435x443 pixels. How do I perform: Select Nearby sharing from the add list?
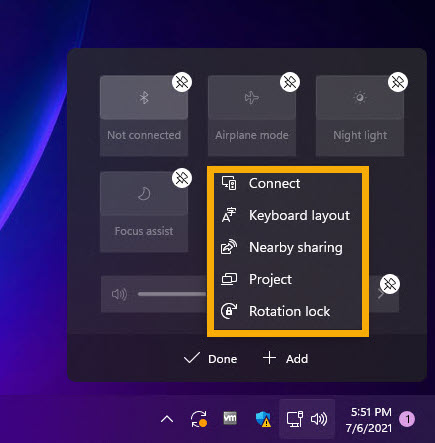pos(288,247)
